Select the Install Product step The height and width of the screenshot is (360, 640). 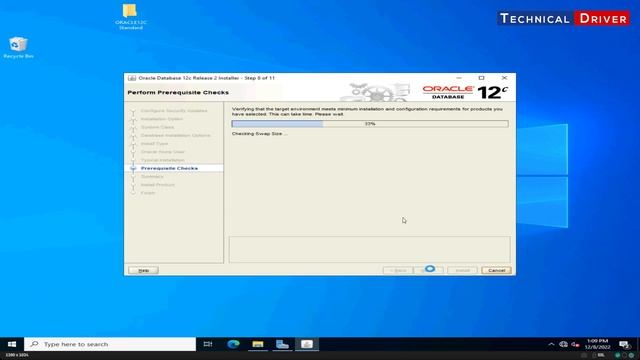pyautogui.click(x=158, y=184)
